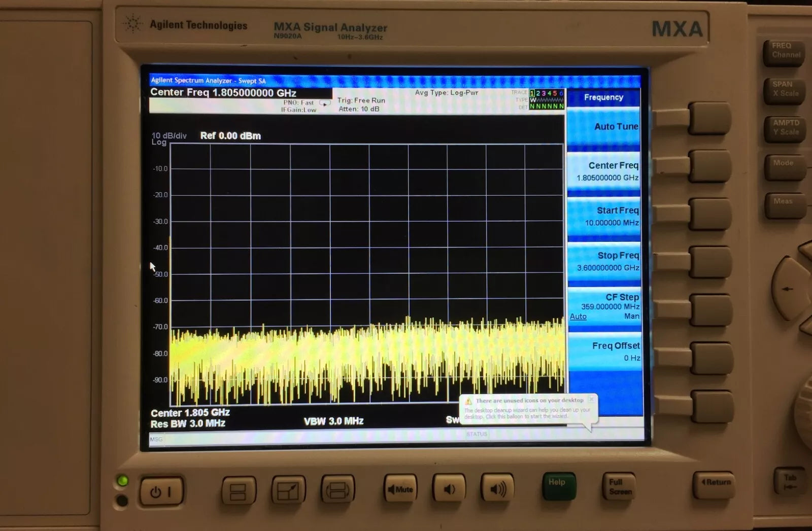
Task: Click the Trig: Free Run annotation
Action: (361, 100)
